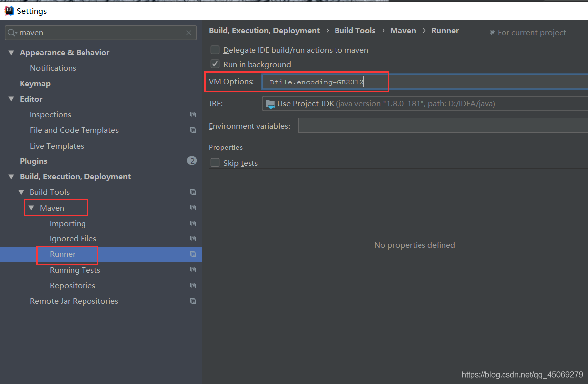Open Maven Importing settings

68,224
